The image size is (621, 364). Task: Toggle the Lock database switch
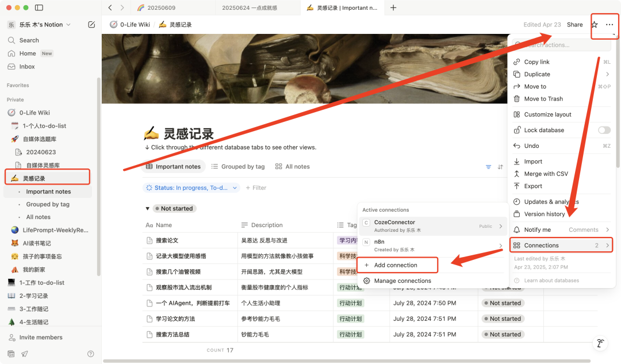coord(604,130)
